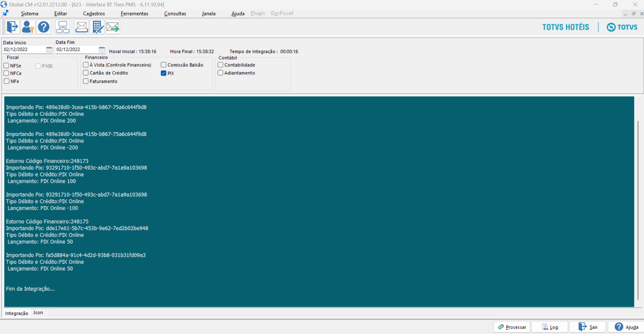Click the pushpin icon in menu bar
644x334 pixels.
click(5, 13)
